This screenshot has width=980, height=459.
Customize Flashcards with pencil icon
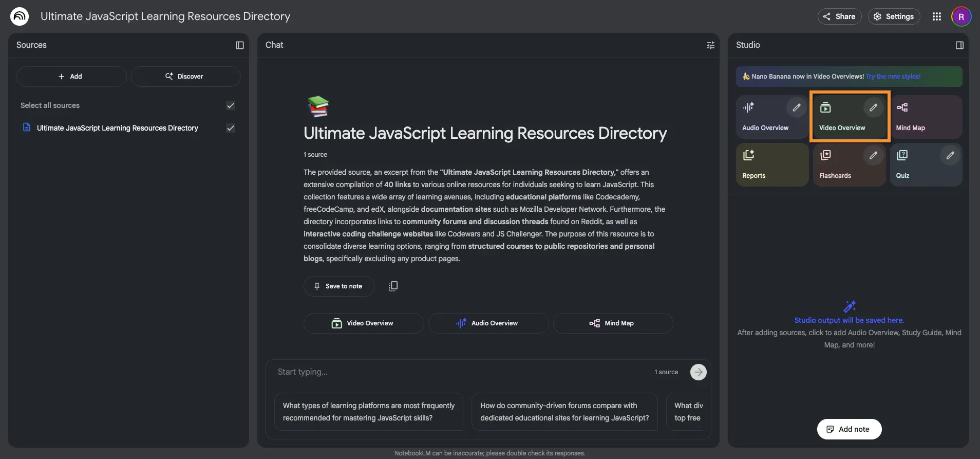[873, 155]
